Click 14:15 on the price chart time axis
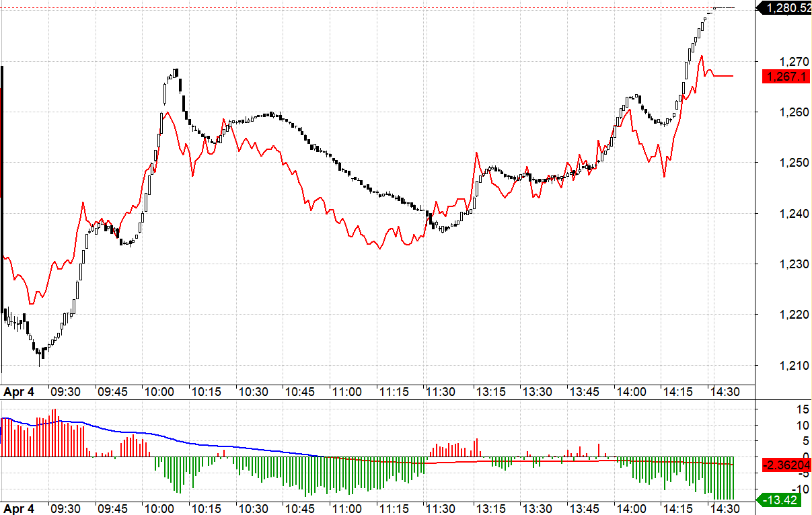The width and height of the screenshot is (812, 515). pos(679,392)
